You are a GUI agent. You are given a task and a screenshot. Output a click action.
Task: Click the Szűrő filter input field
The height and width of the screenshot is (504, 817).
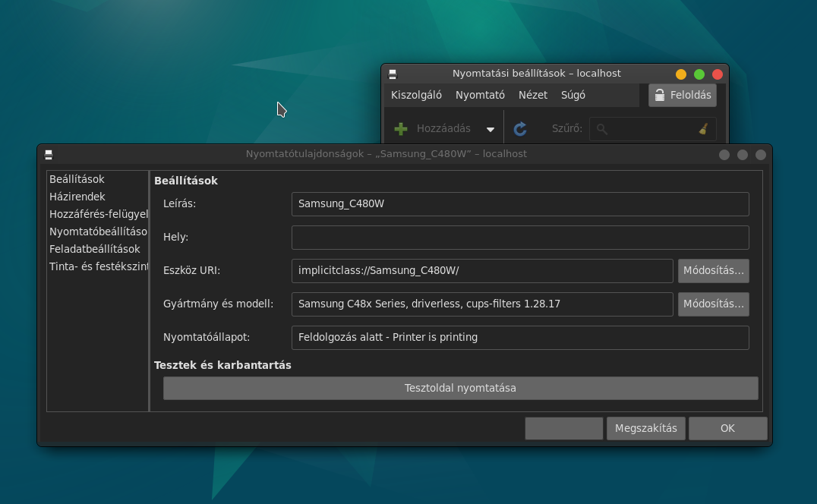(652, 129)
